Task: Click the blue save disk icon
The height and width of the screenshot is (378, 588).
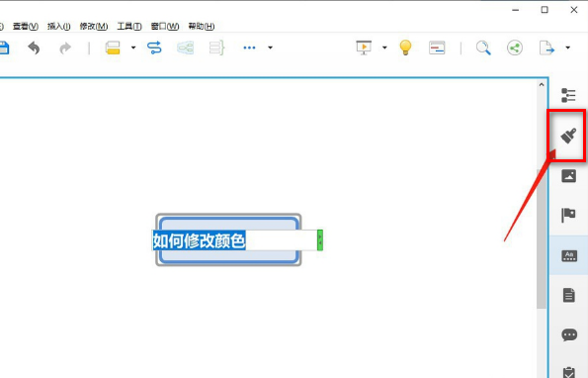Action: 4,48
